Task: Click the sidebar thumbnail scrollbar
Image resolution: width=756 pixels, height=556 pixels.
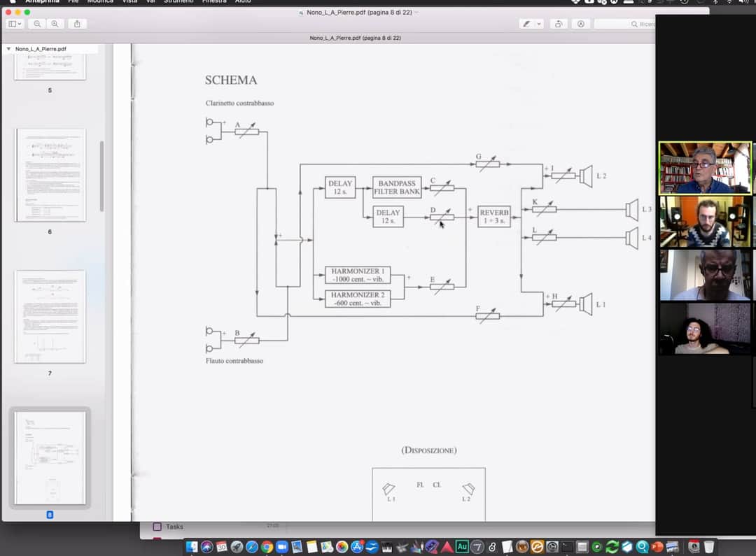Action: 101,176
